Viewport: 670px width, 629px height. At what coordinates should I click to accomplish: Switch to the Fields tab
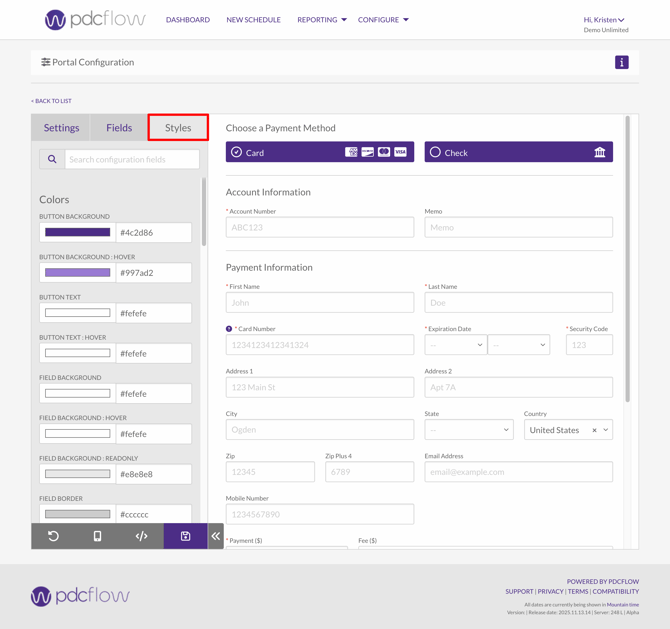(119, 128)
